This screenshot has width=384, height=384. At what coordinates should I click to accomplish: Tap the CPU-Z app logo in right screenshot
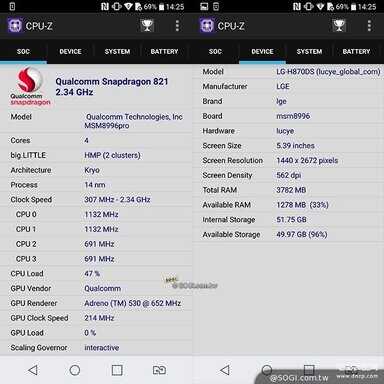click(207, 26)
